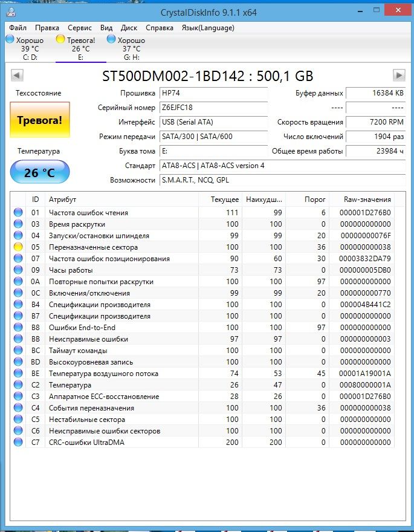Screen dimensions: 414x532
Task: Click status circle for attribute C6 row
Action: pos(18,431)
